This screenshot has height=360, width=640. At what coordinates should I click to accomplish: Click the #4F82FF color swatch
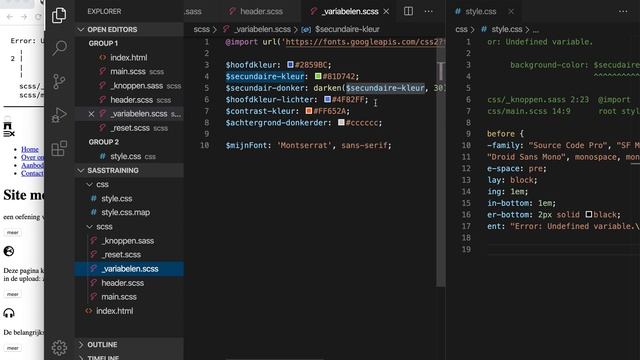(327, 99)
